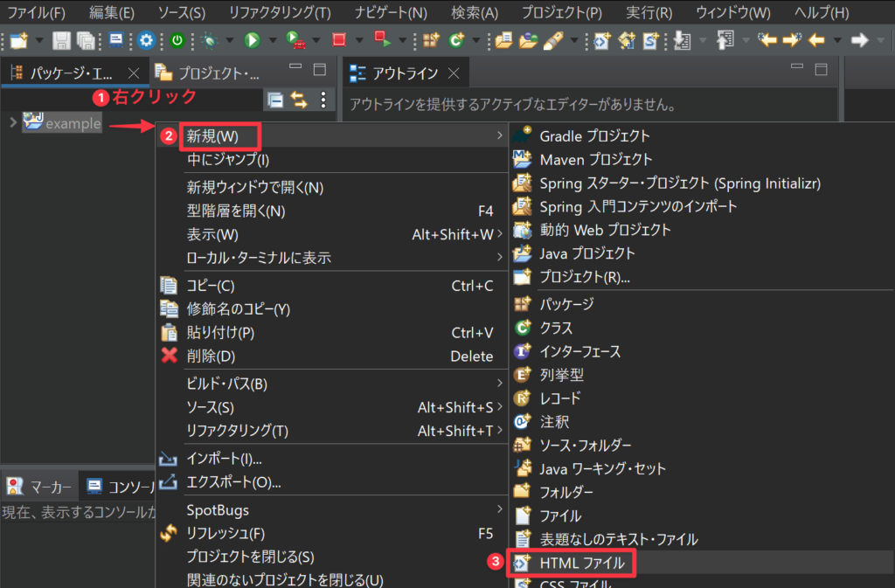Select 新規(W) in the context menu
The image size is (895, 588).
[x=212, y=136]
